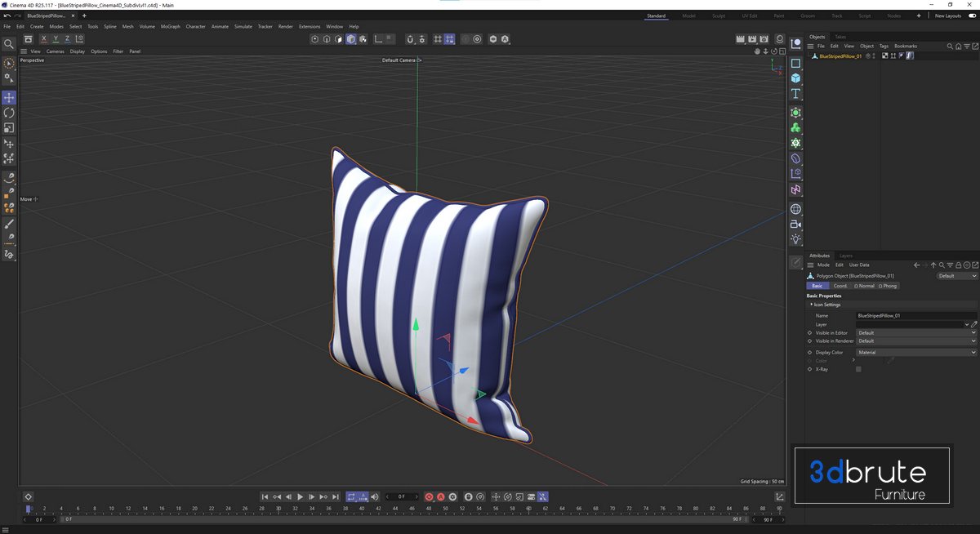This screenshot has height=534, width=980.
Task: Open the MoGraph menu
Action: (x=170, y=27)
